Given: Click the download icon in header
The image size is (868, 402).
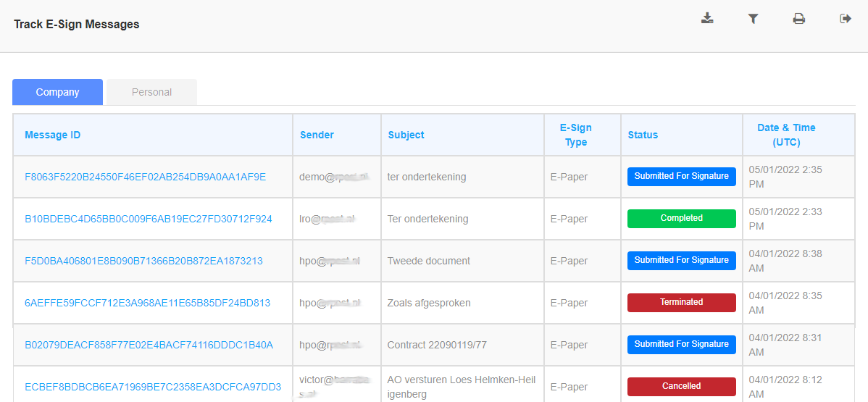Looking at the screenshot, I should pos(707,19).
